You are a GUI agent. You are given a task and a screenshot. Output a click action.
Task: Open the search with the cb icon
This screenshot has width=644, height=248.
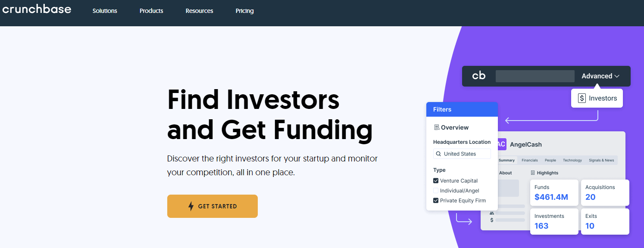click(478, 75)
